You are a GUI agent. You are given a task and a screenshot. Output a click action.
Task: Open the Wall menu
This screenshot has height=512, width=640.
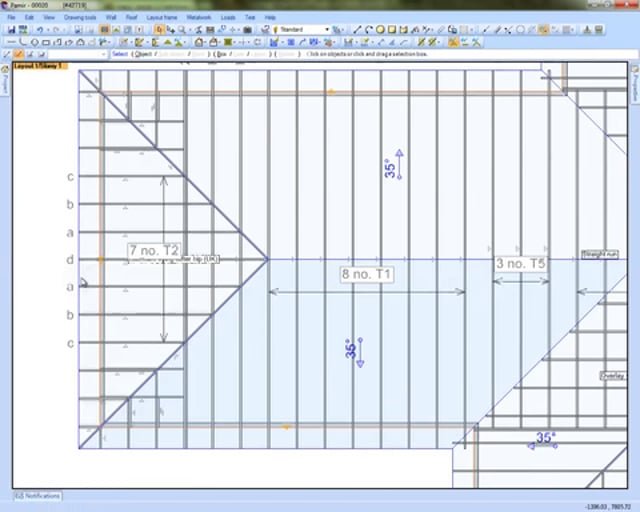point(111,18)
